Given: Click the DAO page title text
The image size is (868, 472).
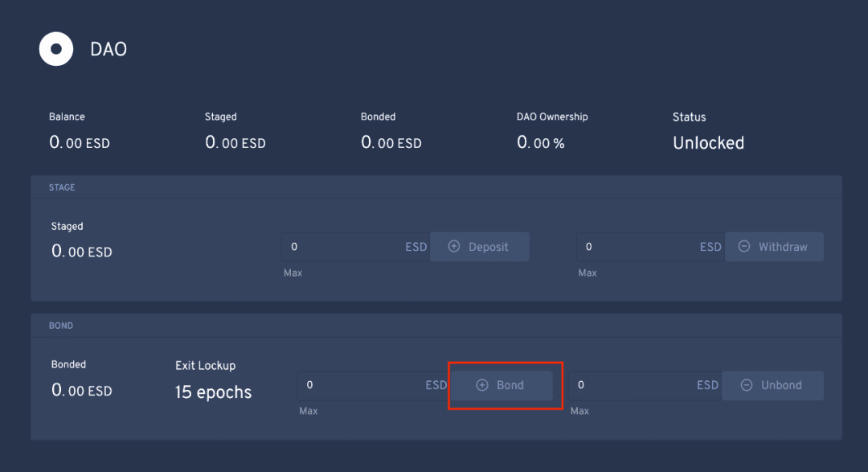Looking at the screenshot, I should (x=108, y=49).
